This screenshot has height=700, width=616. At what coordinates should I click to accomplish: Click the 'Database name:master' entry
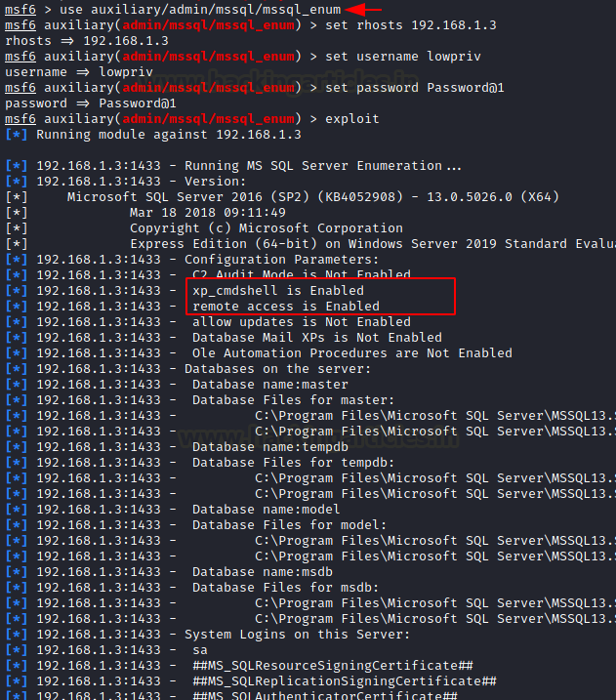(270, 385)
